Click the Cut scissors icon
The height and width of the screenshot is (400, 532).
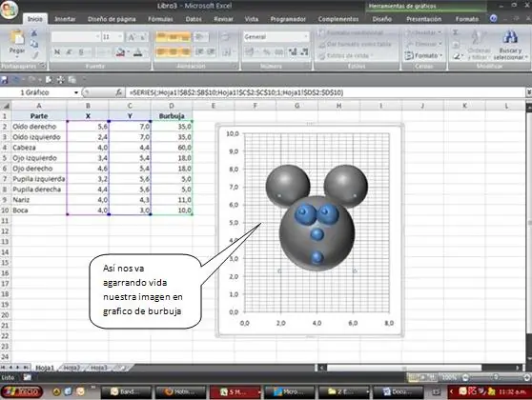click(34, 33)
